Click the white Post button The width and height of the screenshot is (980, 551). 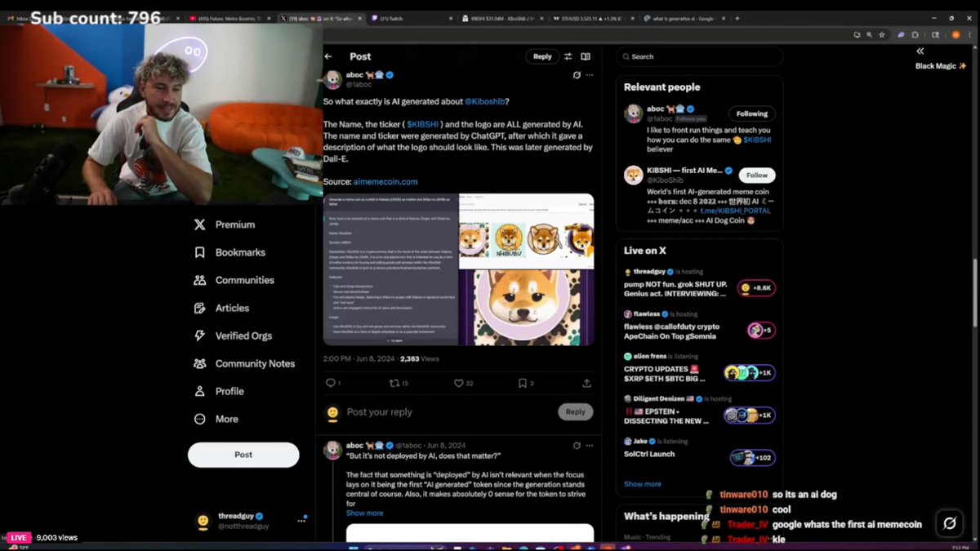click(243, 455)
